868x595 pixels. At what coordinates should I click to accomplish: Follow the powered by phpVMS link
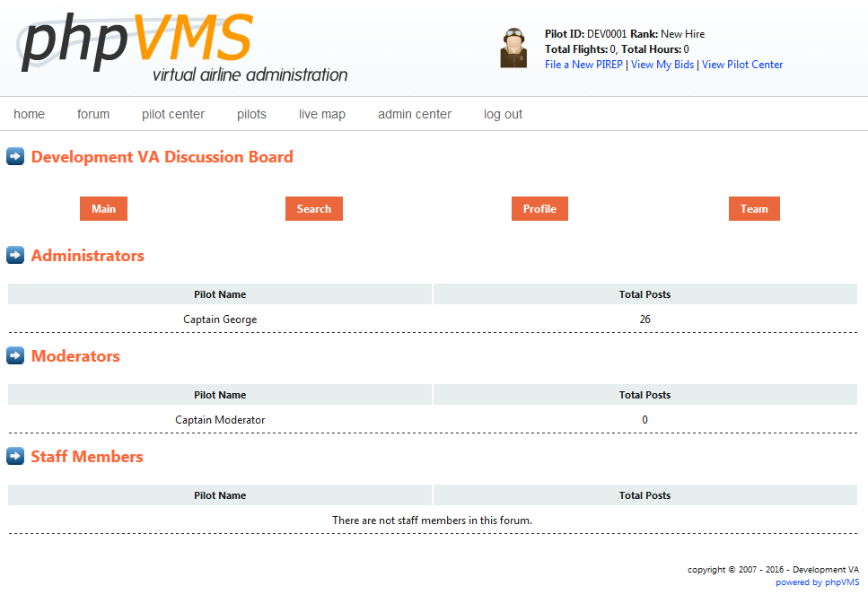pyautogui.click(x=817, y=582)
